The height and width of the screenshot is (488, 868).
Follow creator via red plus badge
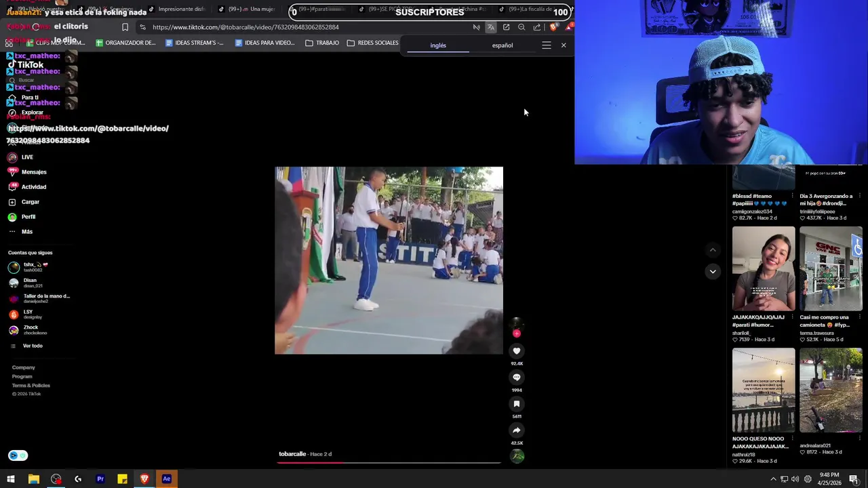click(x=517, y=333)
